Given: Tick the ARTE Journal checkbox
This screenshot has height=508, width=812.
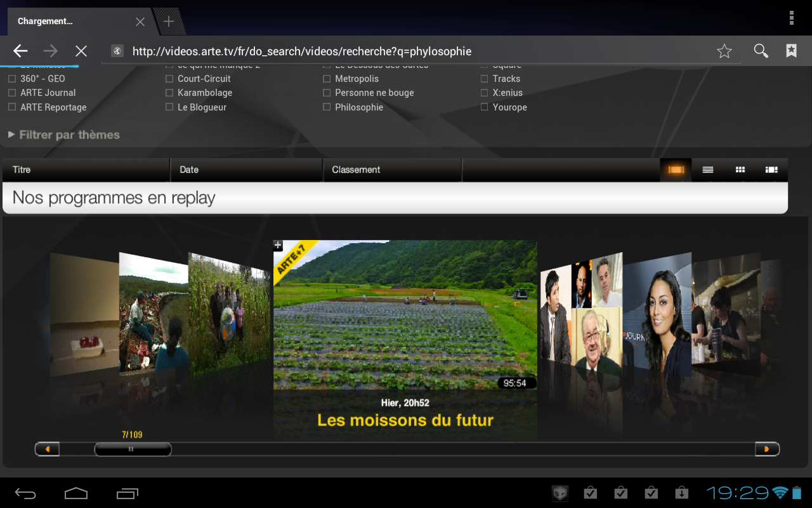Looking at the screenshot, I should (12, 93).
